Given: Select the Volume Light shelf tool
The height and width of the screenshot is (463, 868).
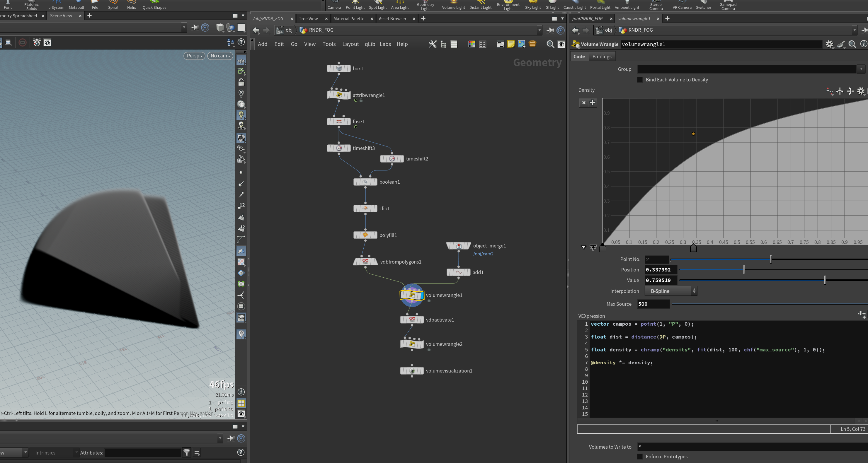Looking at the screenshot, I should (453, 5).
